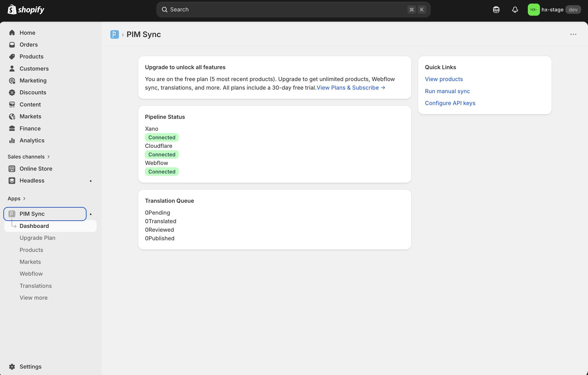
Task: Click the Online Store storefront icon
Action: click(x=12, y=168)
